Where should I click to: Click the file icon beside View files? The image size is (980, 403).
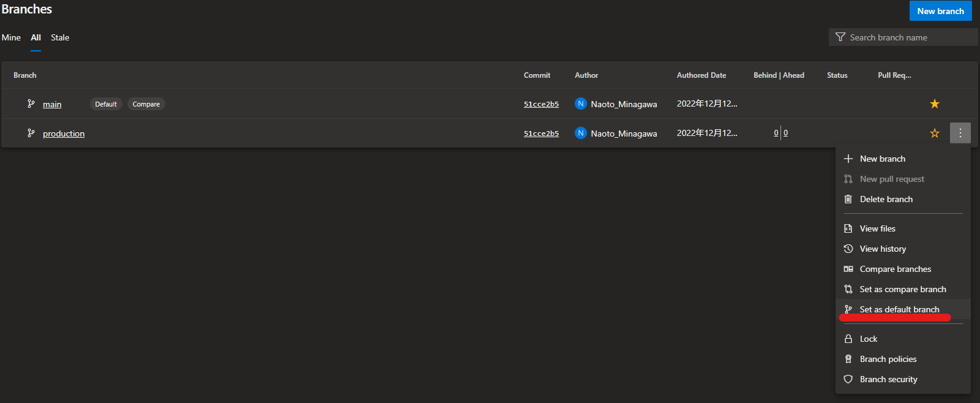[848, 228]
